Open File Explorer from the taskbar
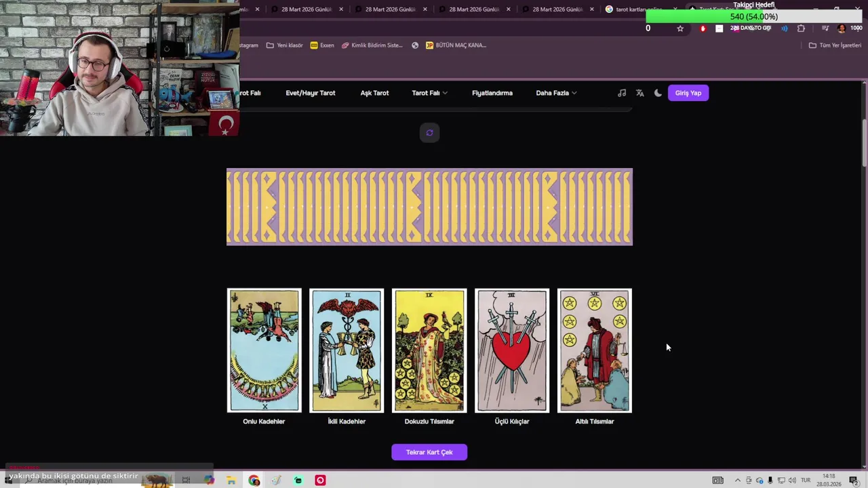The width and height of the screenshot is (868, 488). [231, 481]
